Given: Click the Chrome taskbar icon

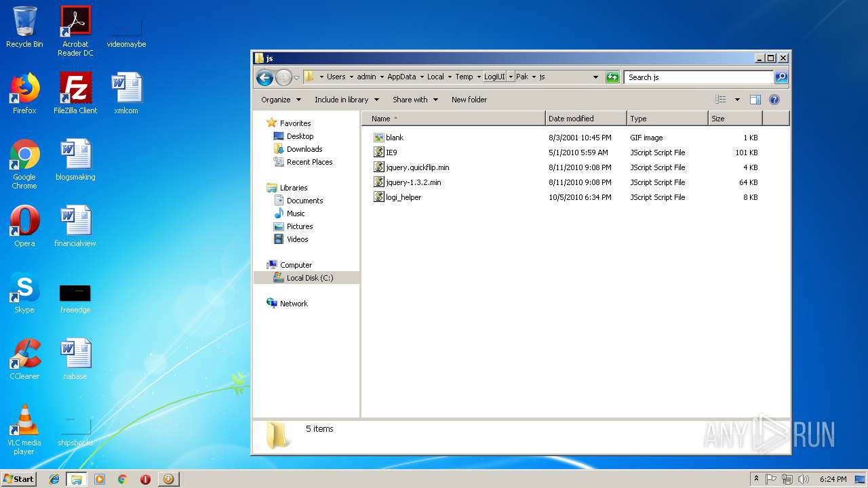Looking at the screenshot, I should [x=122, y=479].
